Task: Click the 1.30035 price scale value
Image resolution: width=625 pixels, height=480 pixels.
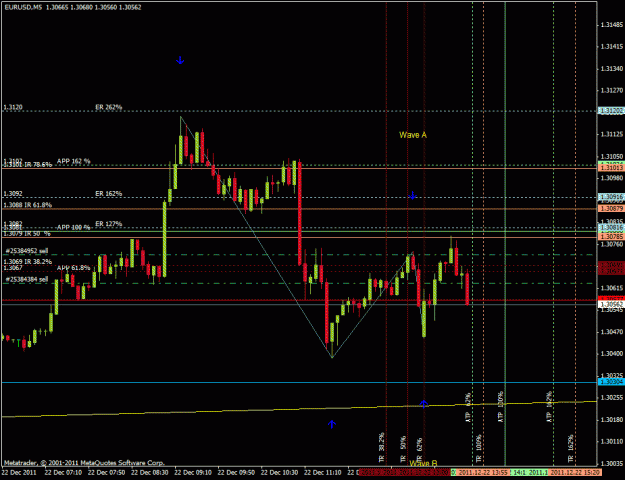Action: tap(612, 463)
